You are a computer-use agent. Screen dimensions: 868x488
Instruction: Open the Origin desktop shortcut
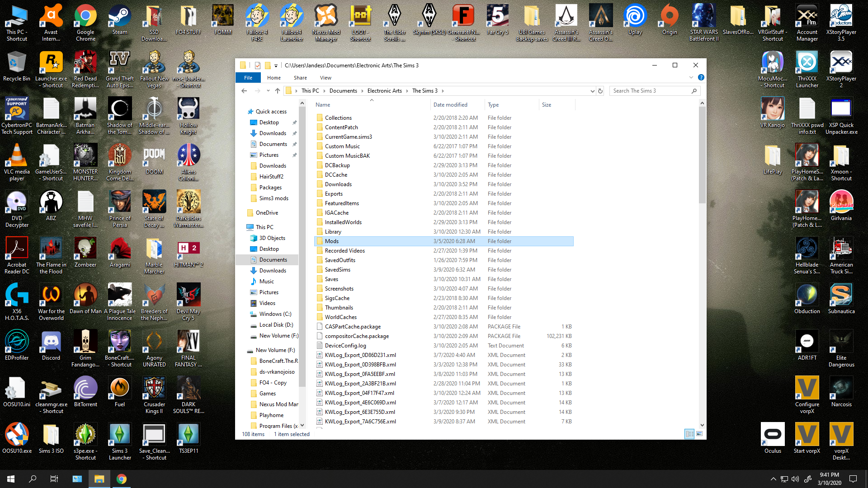tap(670, 20)
